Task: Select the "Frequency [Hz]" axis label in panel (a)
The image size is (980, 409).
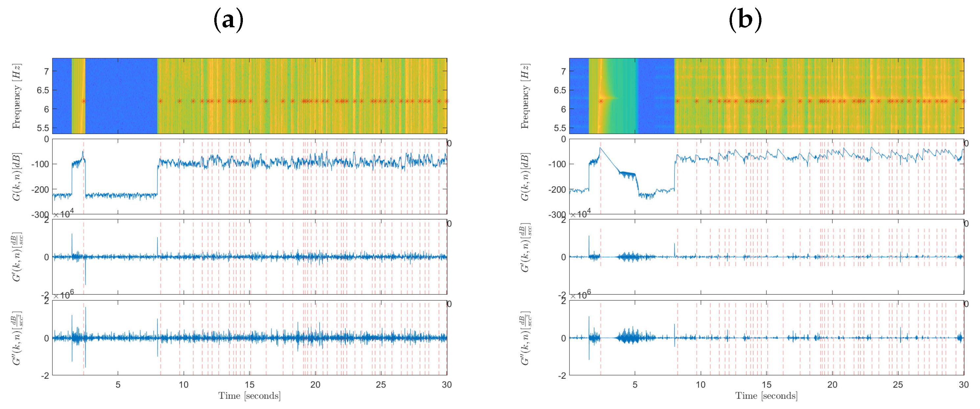Action: (x=16, y=96)
